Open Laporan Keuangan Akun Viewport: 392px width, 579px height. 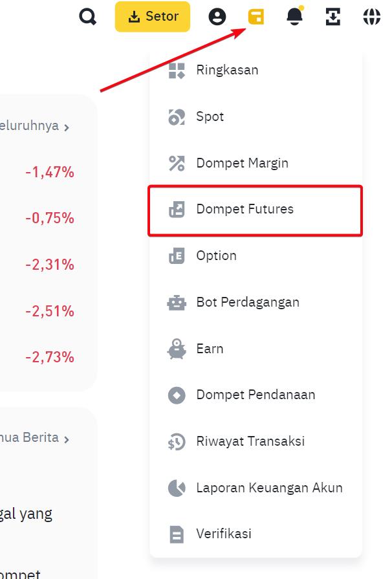pos(269,488)
